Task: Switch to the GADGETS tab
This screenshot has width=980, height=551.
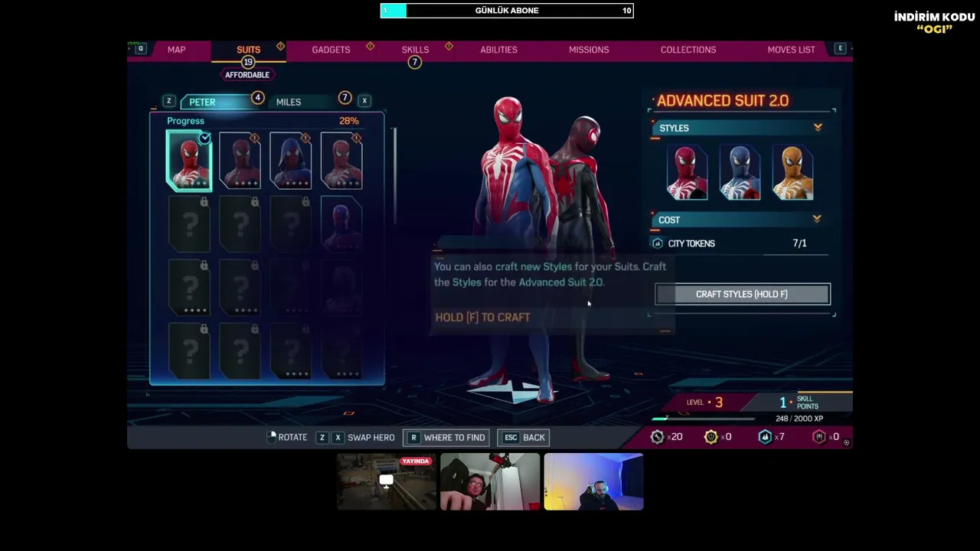Action: tap(331, 50)
